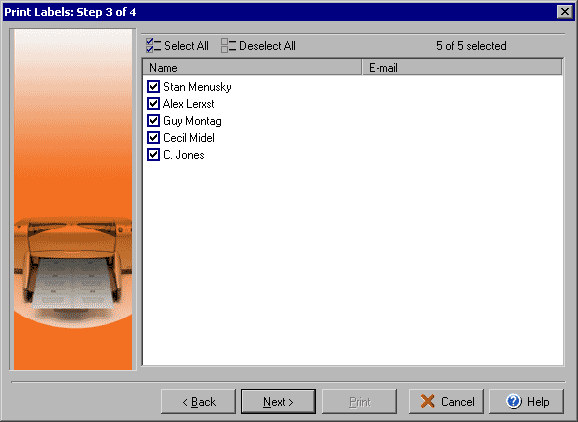Sort by the E-mail column header
The height and width of the screenshot is (422, 578).
(x=462, y=67)
